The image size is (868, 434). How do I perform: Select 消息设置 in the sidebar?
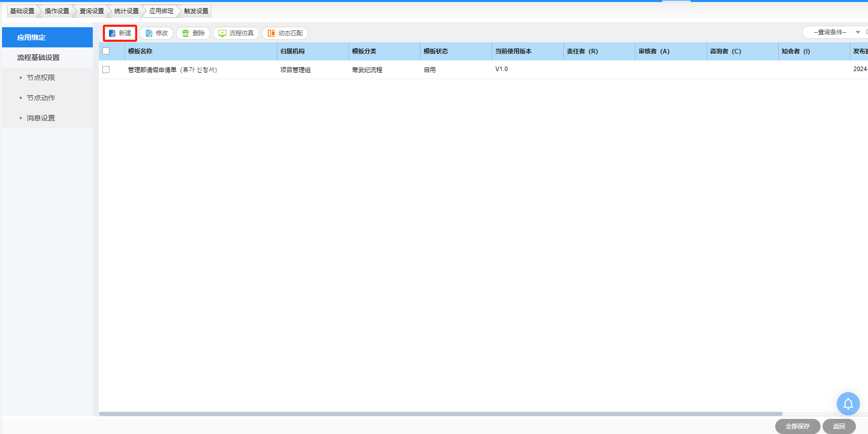[41, 118]
